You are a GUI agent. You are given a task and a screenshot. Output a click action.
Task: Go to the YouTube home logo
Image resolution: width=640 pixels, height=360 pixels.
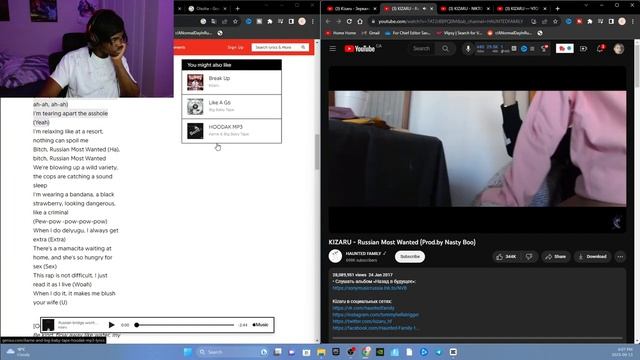coord(360,49)
